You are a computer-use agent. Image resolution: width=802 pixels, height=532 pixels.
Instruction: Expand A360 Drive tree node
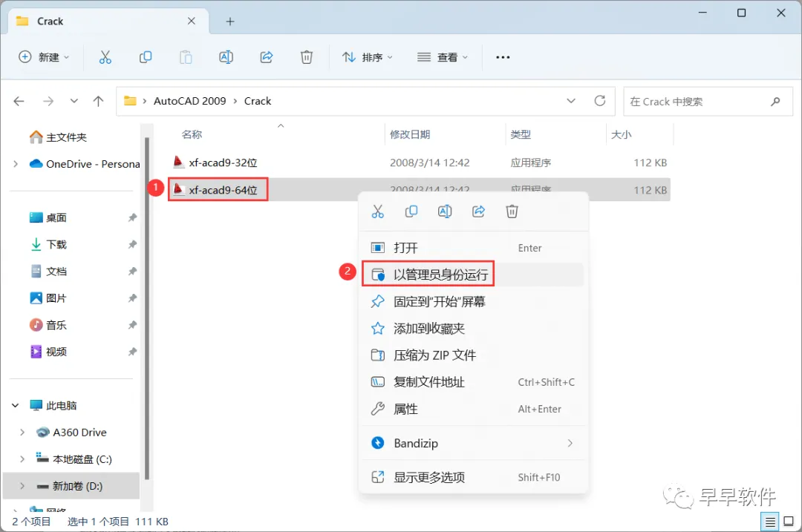click(x=22, y=433)
